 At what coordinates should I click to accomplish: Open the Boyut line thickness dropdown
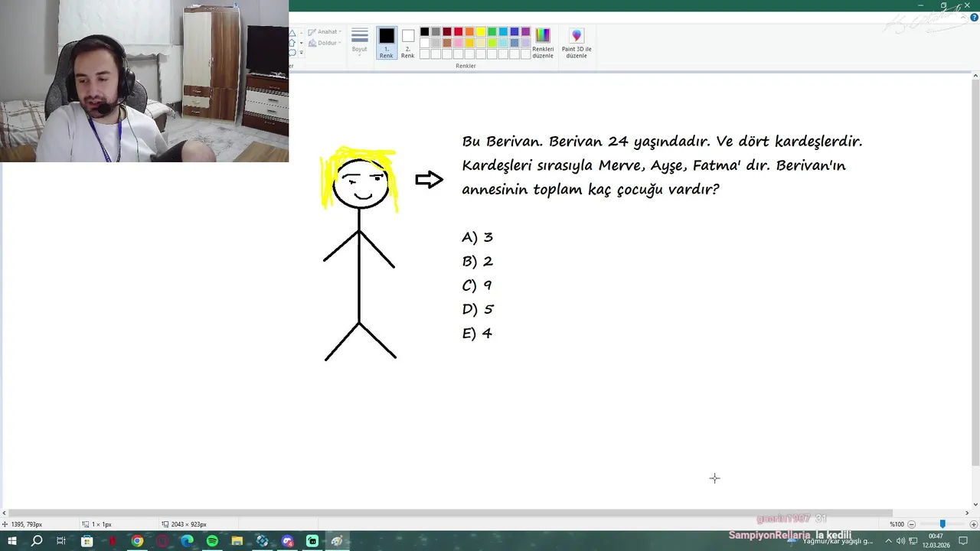359,42
